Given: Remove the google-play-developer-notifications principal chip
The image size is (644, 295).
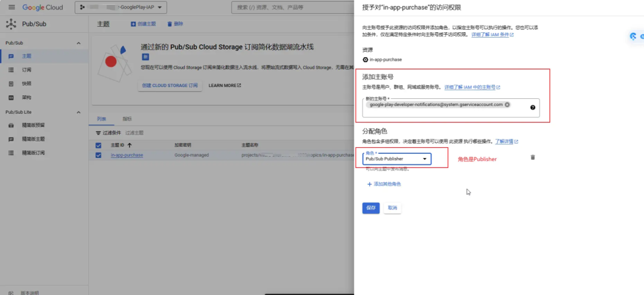Looking at the screenshot, I should click(507, 105).
